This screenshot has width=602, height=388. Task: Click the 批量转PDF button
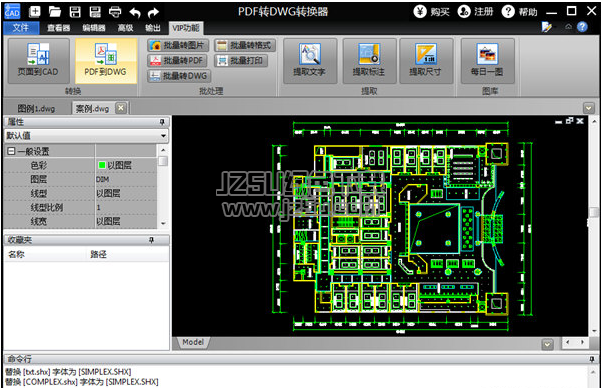click(x=178, y=61)
